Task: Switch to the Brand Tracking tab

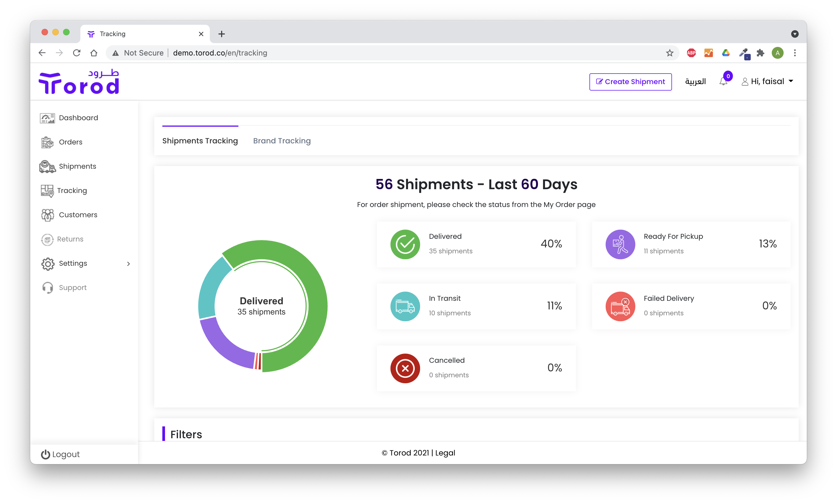Action: point(282,141)
